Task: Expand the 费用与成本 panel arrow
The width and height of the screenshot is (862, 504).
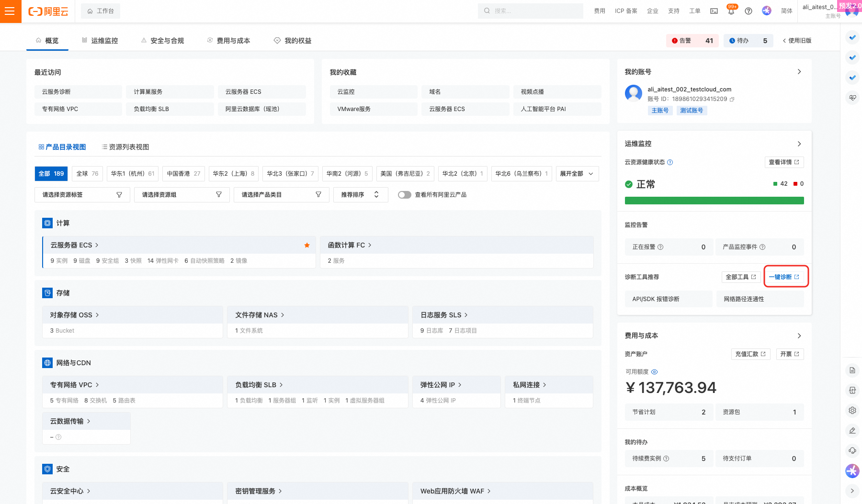Action: (799, 336)
